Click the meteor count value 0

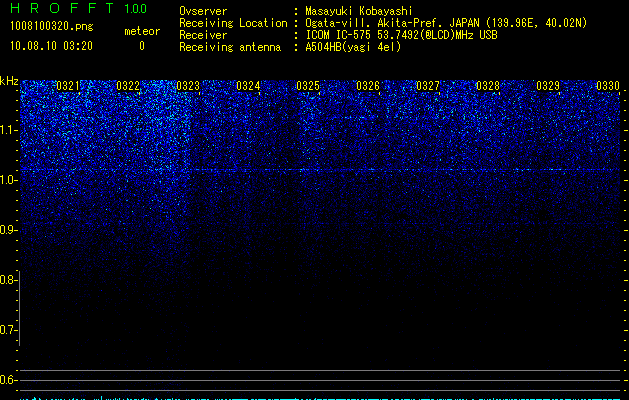coord(142,46)
